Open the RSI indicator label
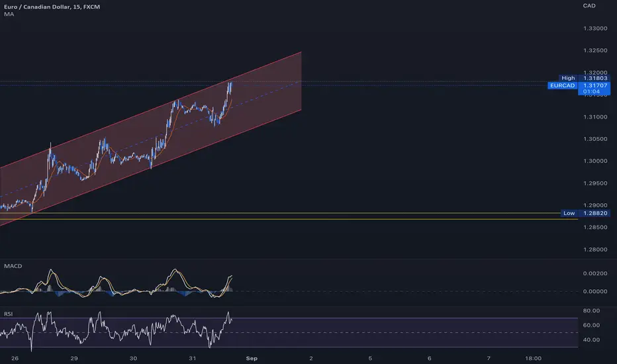Image resolution: width=617 pixels, height=364 pixels. 8,314
